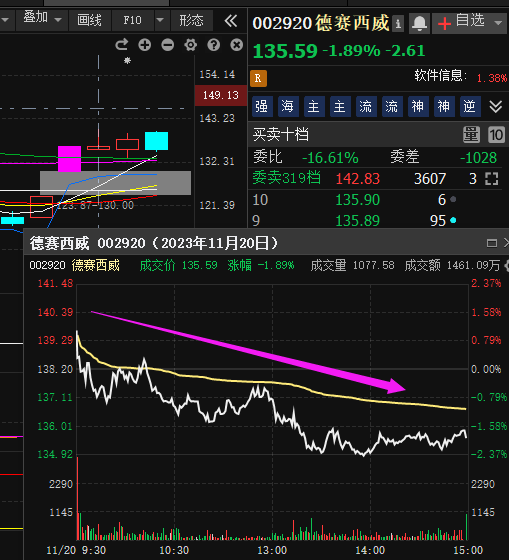Toggle the 10-level order book button

(x=496, y=135)
